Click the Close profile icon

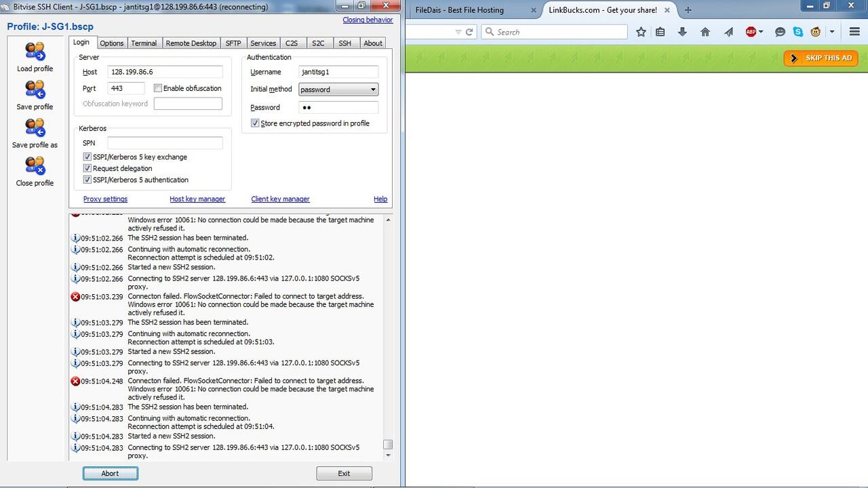[35, 165]
